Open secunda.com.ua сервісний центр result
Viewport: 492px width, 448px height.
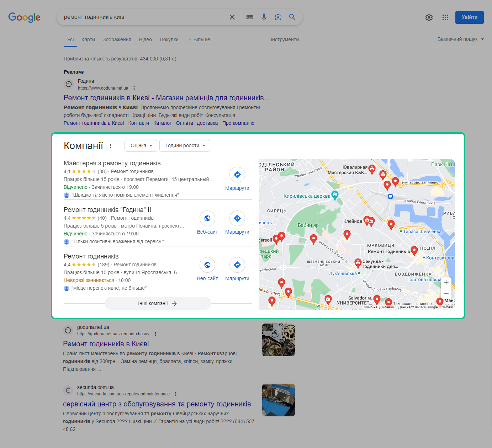tap(157, 404)
